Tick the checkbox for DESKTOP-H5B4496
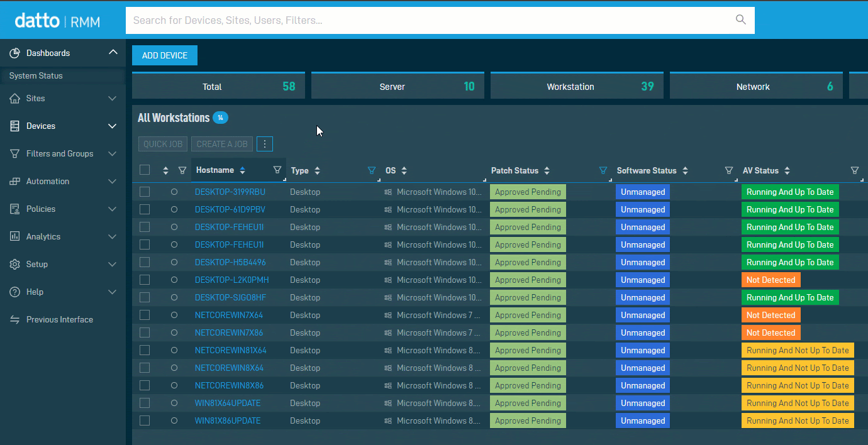Image resolution: width=868 pixels, height=445 pixels. (145, 262)
